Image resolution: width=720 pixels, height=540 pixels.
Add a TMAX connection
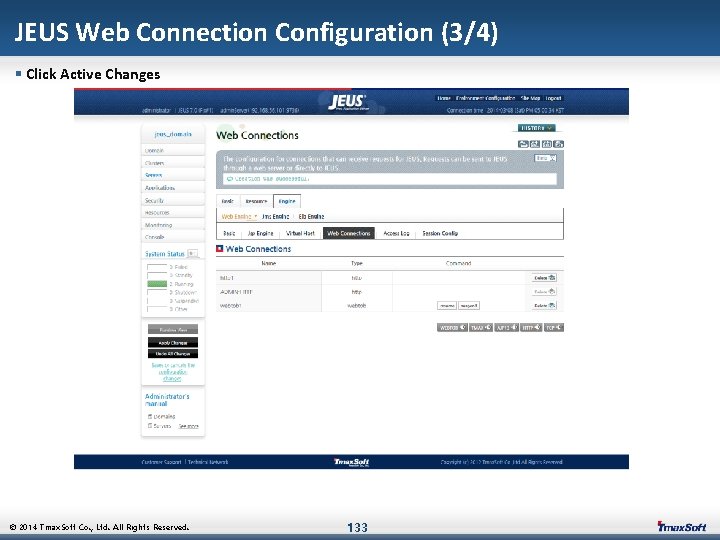click(x=481, y=327)
